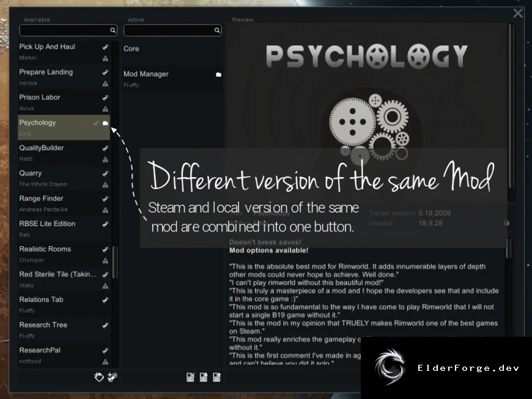Screen dimensions: 532x399
Task: Select the Realistic Rooms mod
Action: [64, 254]
